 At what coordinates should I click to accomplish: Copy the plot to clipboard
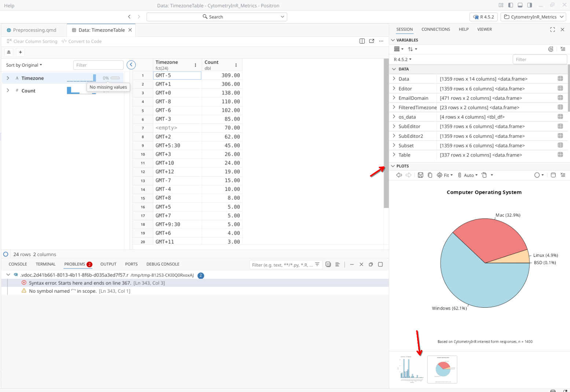click(430, 175)
